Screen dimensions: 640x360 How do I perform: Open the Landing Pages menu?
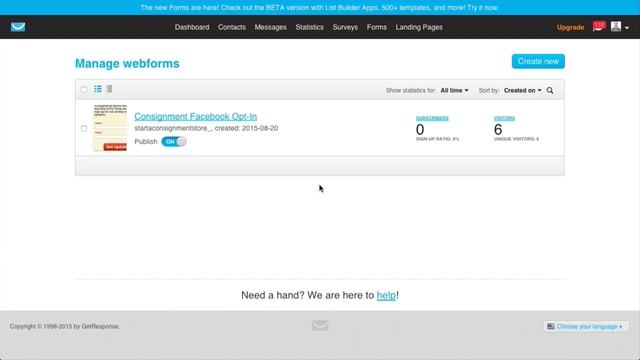(419, 27)
